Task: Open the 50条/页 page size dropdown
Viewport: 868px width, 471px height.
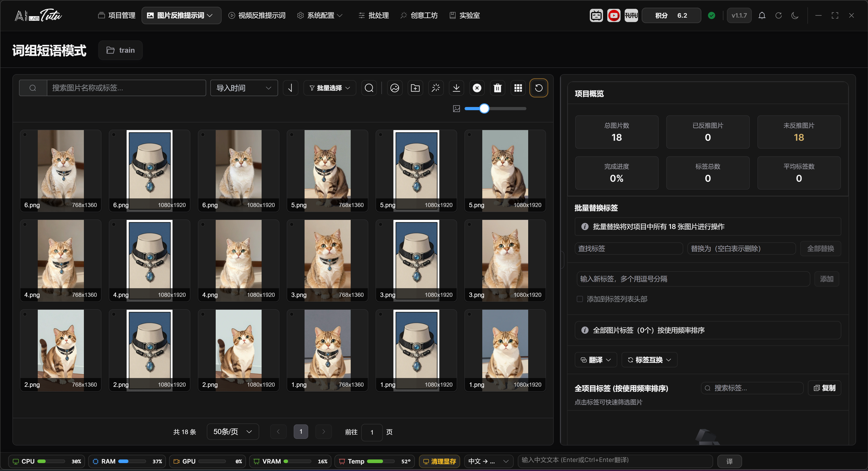Action: coord(232,432)
